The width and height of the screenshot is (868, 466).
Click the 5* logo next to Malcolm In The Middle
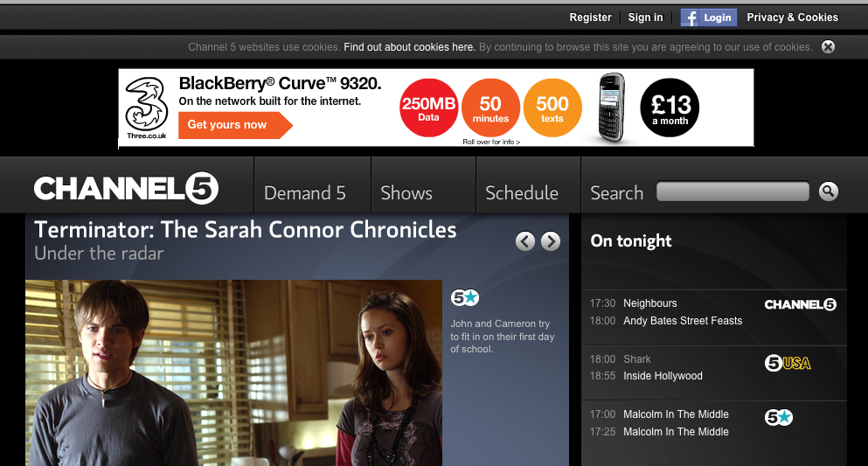pos(779,417)
